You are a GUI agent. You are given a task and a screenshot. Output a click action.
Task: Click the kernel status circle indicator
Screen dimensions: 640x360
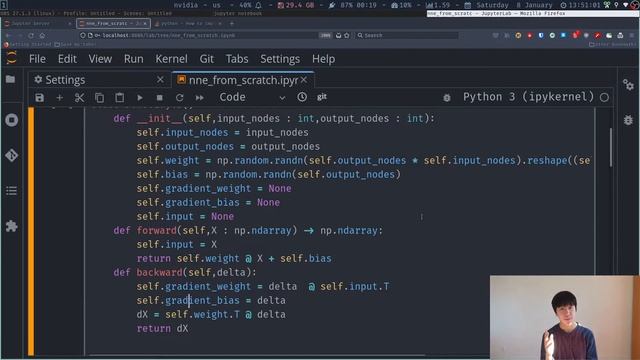604,98
